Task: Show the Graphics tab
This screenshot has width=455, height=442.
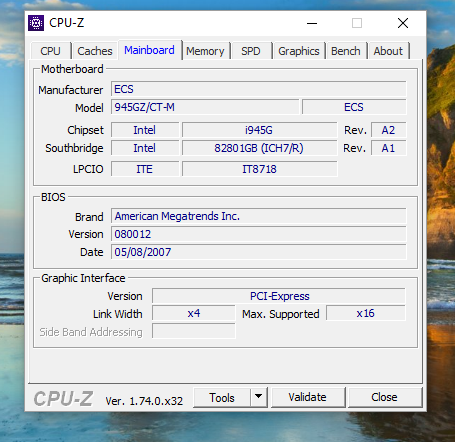Action: tap(299, 51)
